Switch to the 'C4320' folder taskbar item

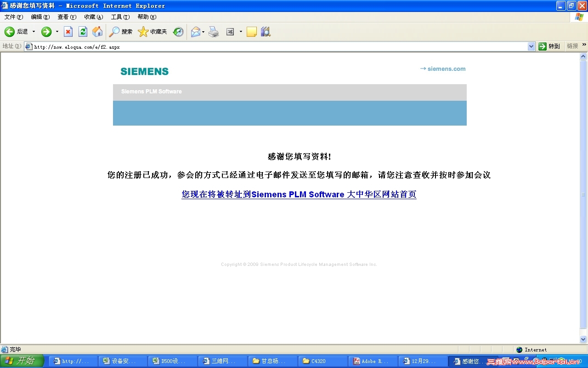[324, 361]
